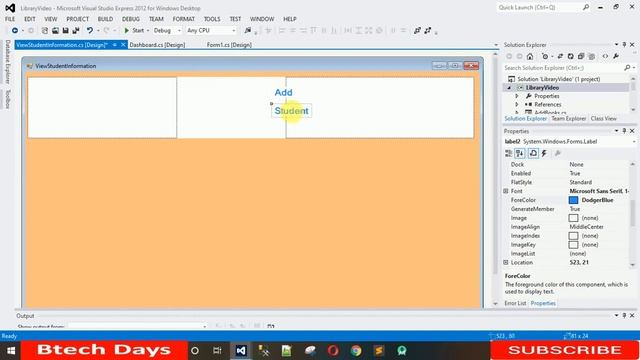Image resolution: width=640 pixels, height=360 pixels.
Task: Toggle Show All Files icon
Action: pos(591,56)
